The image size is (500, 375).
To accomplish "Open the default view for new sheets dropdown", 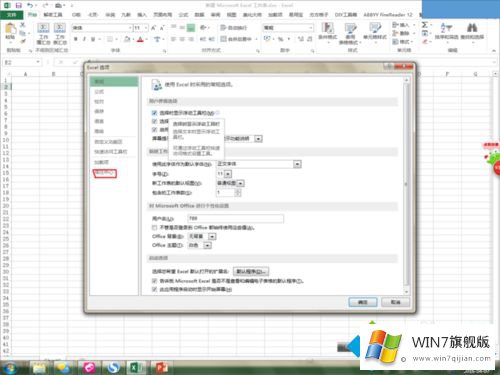I will pos(241,183).
